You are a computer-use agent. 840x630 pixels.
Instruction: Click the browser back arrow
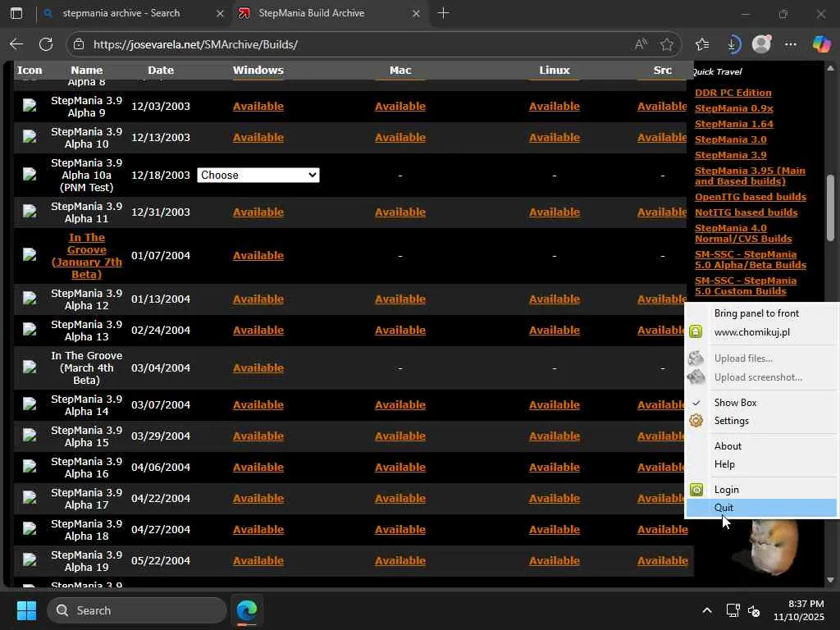click(x=16, y=44)
